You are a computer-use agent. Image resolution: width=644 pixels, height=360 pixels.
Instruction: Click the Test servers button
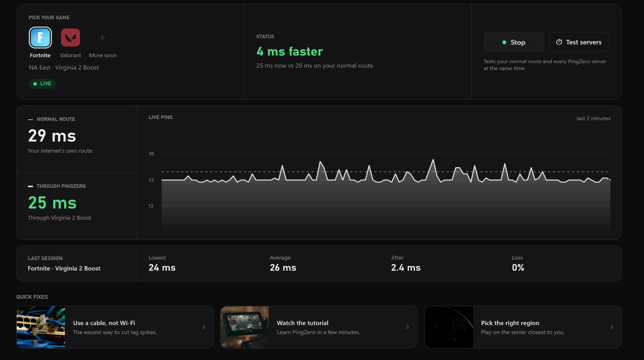[x=579, y=42]
